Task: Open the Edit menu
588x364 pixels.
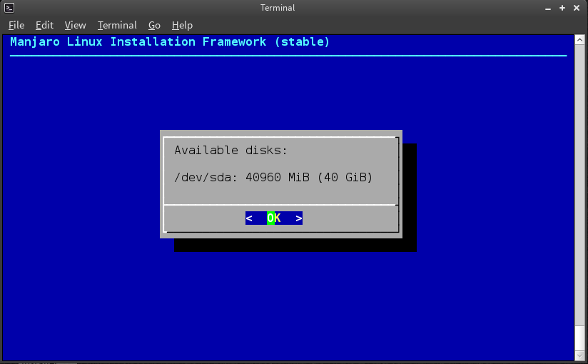Action: click(x=45, y=25)
